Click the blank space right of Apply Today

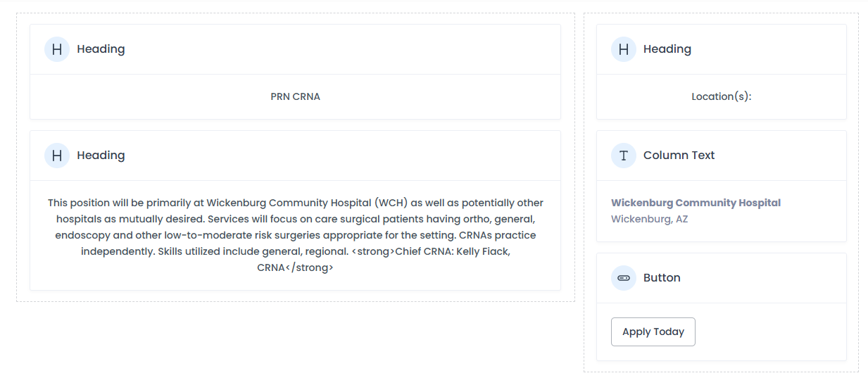[x=767, y=332]
